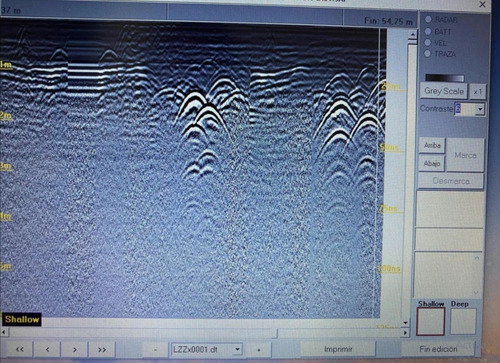The height and width of the screenshot is (363, 500).
Task: Click the vertical scrollbar down arrow
Action: point(405,323)
